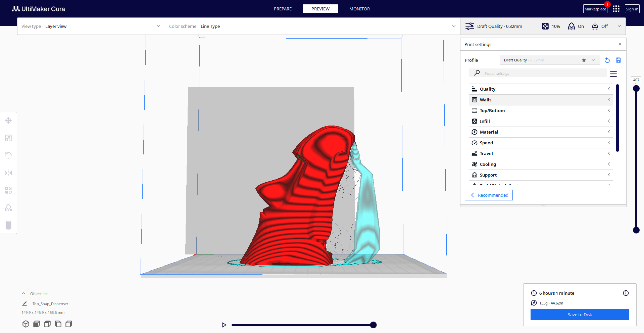Click the 133g · 44.62m material usage
644x333 pixels.
(551, 303)
